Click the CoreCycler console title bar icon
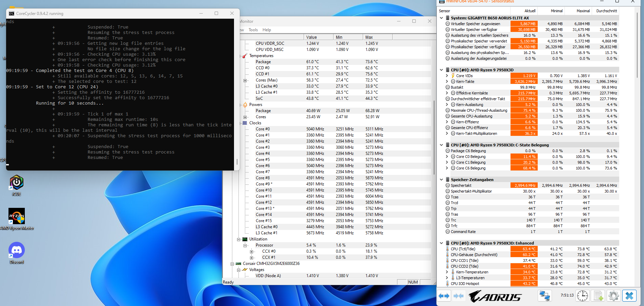 (12, 14)
